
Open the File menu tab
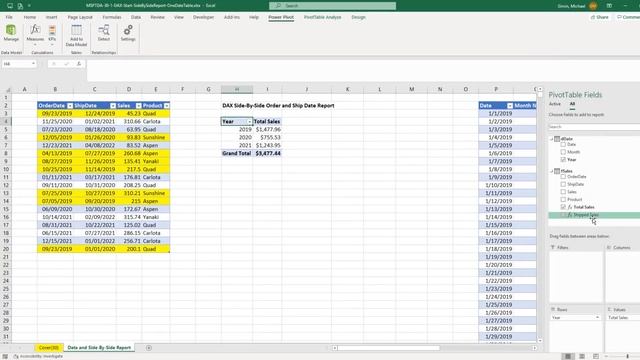click(x=9, y=17)
